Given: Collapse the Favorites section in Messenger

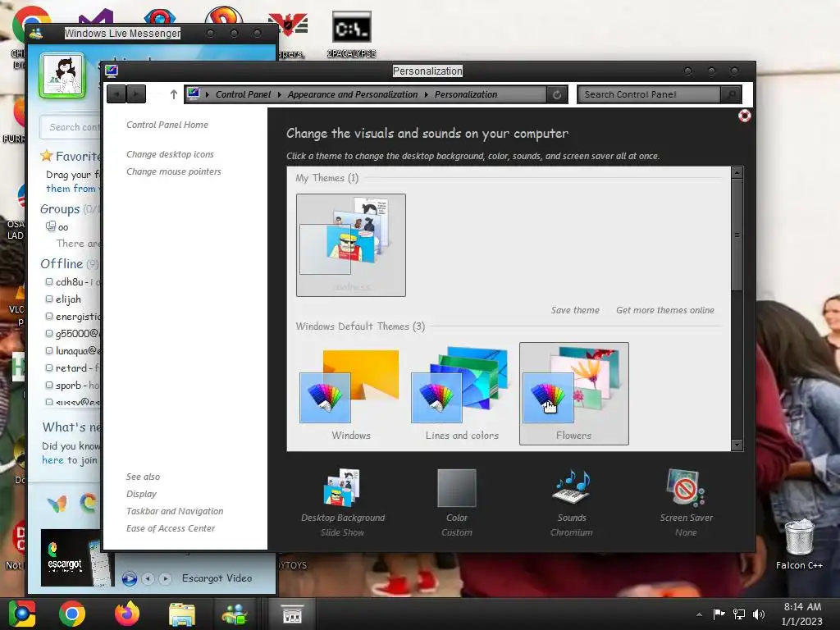Looking at the screenshot, I should point(71,156).
